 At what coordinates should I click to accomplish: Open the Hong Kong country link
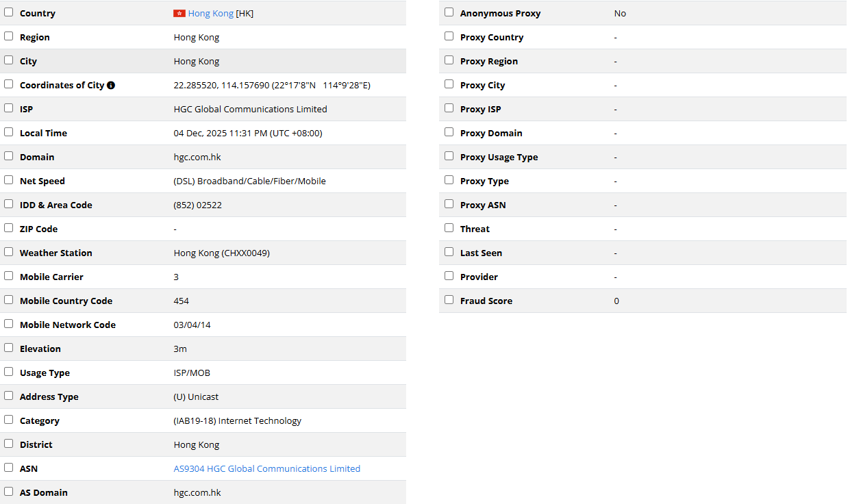[210, 14]
